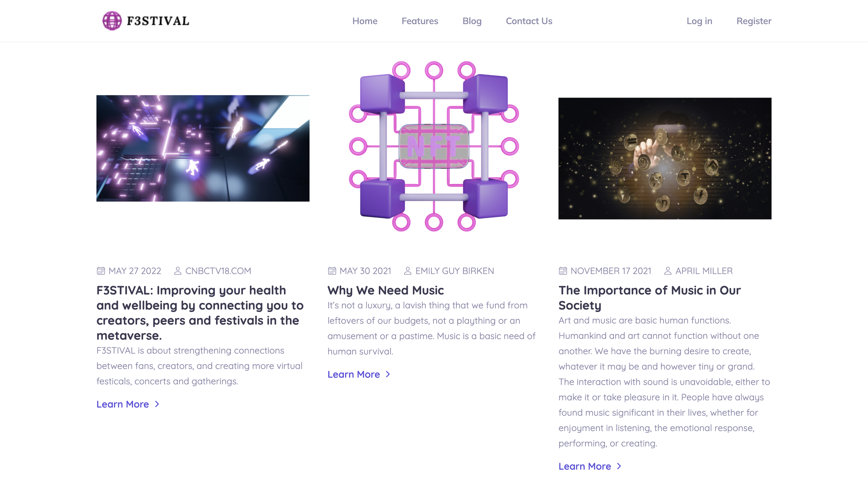Click calendar icon beside May 27 2022
Image resolution: width=868 pixels, height=495 pixels.
[x=101, y=271]
